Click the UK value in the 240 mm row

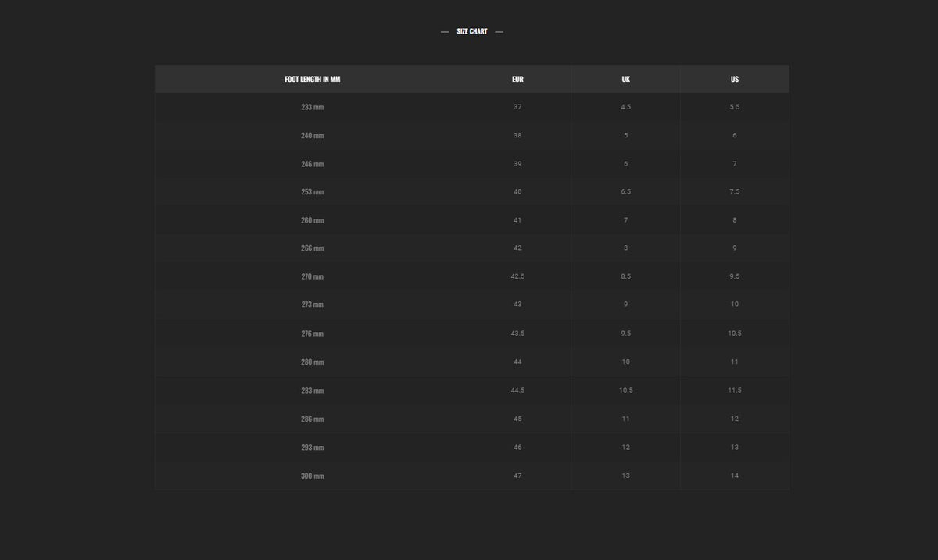(626, 135)
